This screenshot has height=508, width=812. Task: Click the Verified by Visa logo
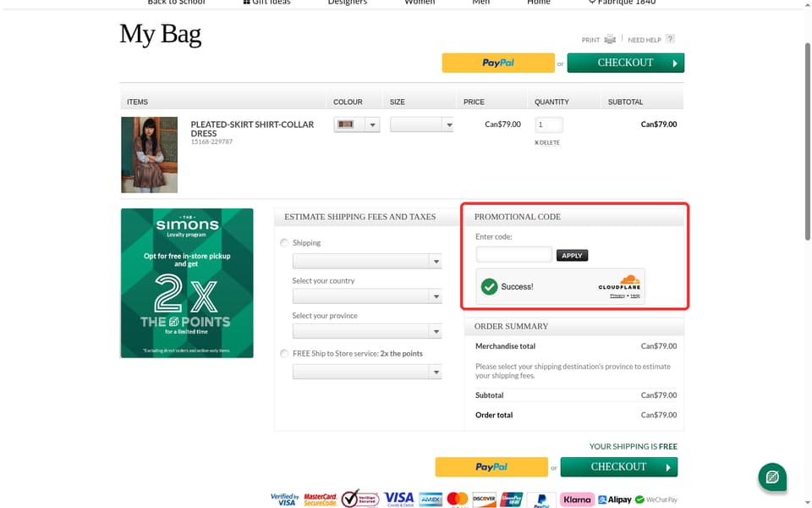pos(284,500)
